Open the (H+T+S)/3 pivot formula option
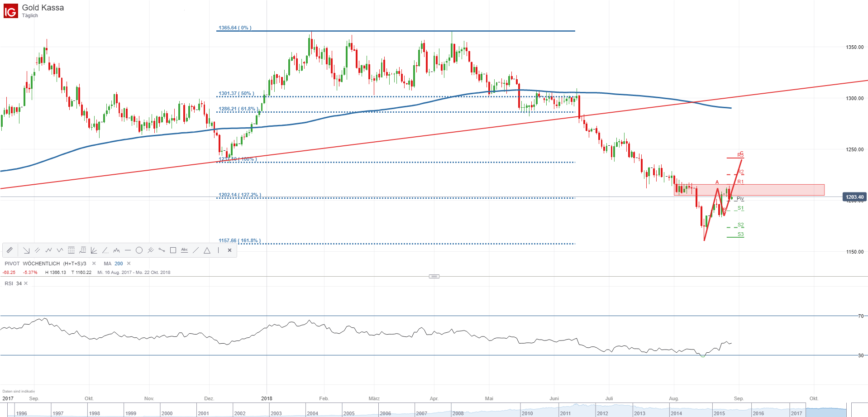The height and width of the screenshot is (417, 868). (75, 264)
